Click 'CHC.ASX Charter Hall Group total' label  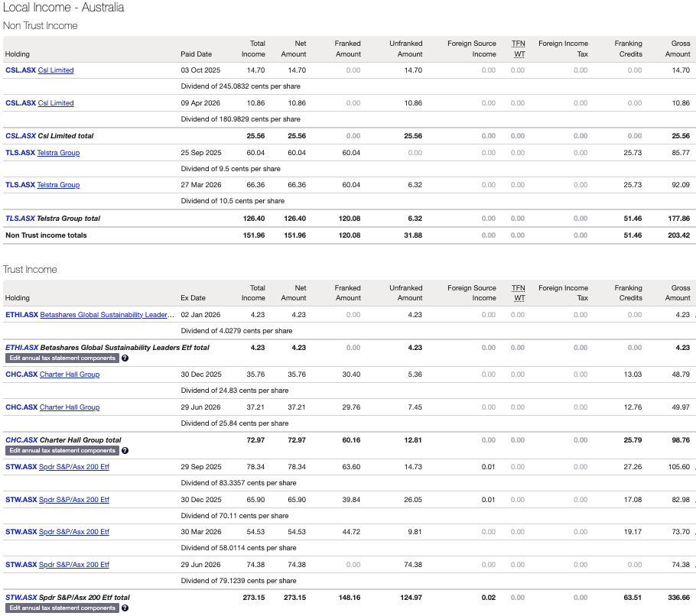[x=63, y=440]
